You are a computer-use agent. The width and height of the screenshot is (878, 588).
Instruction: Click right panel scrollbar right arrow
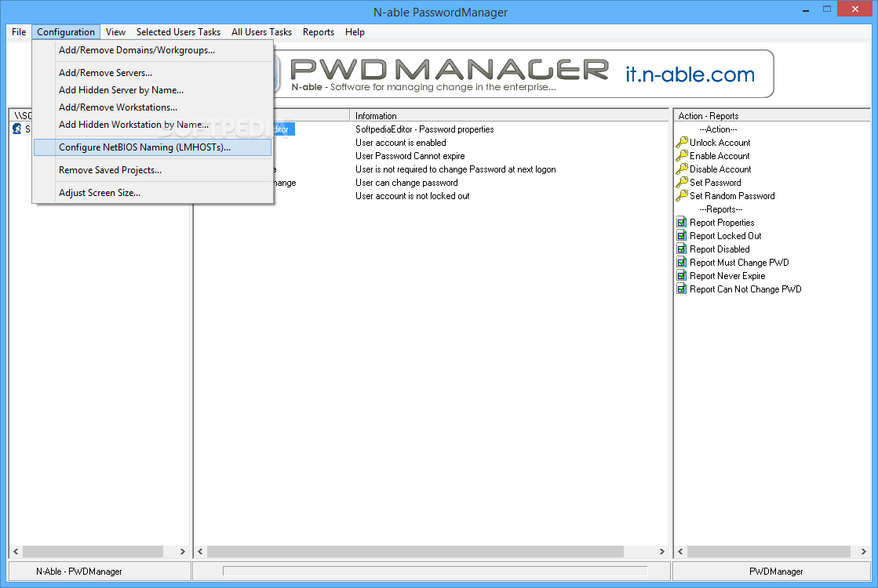pos(863,552)
